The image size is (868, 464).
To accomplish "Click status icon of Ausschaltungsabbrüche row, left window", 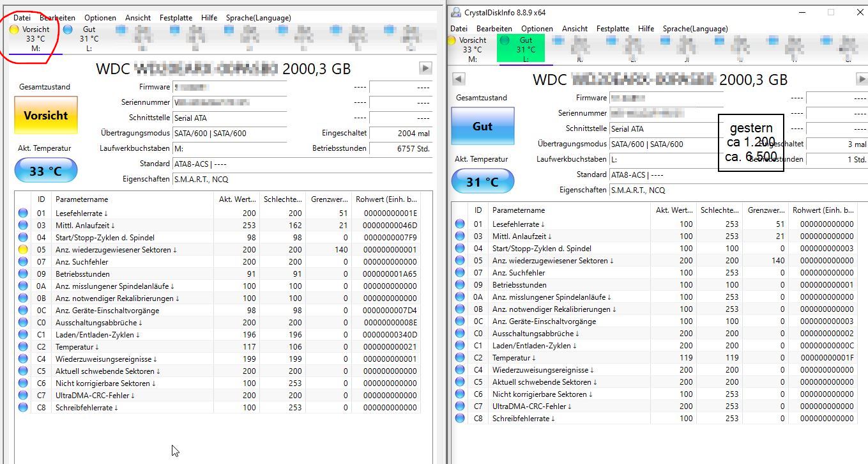I will (23, 322).
